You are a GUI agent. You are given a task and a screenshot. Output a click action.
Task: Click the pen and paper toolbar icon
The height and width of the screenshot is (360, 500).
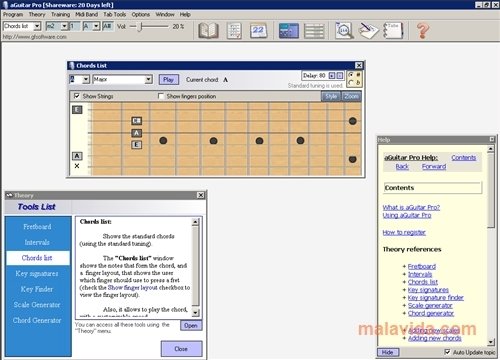(368, 31)
